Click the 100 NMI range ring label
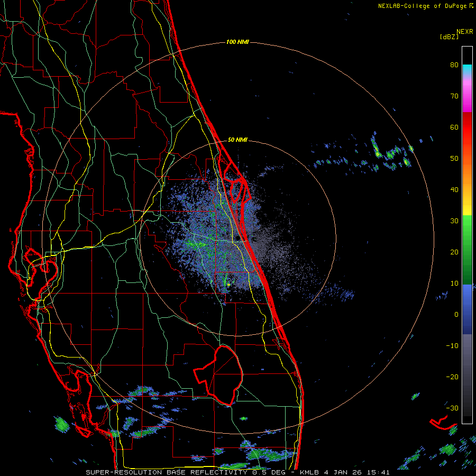The image size is (476, 476). pos(237,42)
